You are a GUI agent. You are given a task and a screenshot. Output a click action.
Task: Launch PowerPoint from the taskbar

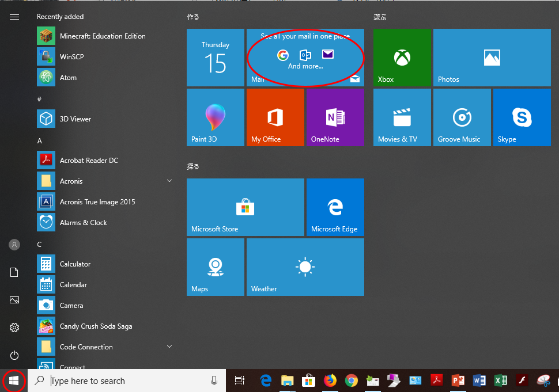click(x=458, y=380)
